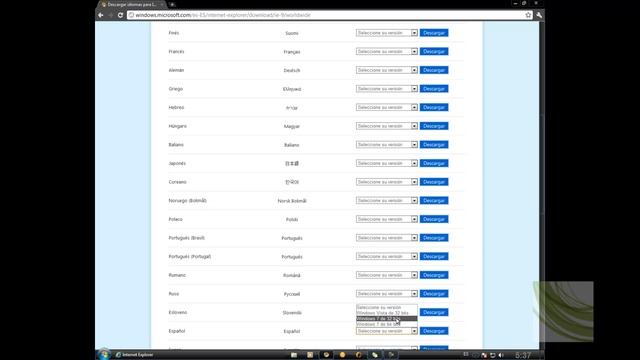Click the volume speaker icon in system tray
This screenshot has height=360, width=640.
501,355
